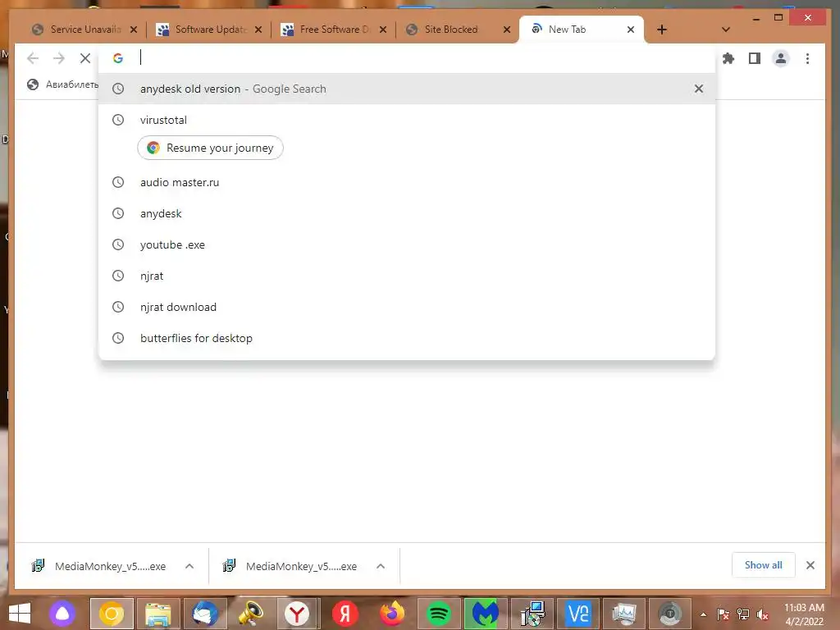Open second MediaMonkey download file

click(x=290, y=566)
